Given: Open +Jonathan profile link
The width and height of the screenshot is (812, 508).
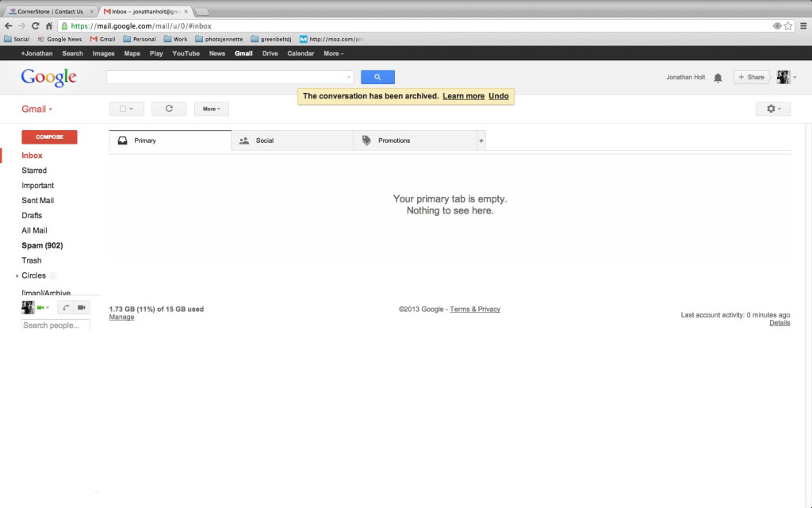Looking at the screenshot, I should pos(36,53).
